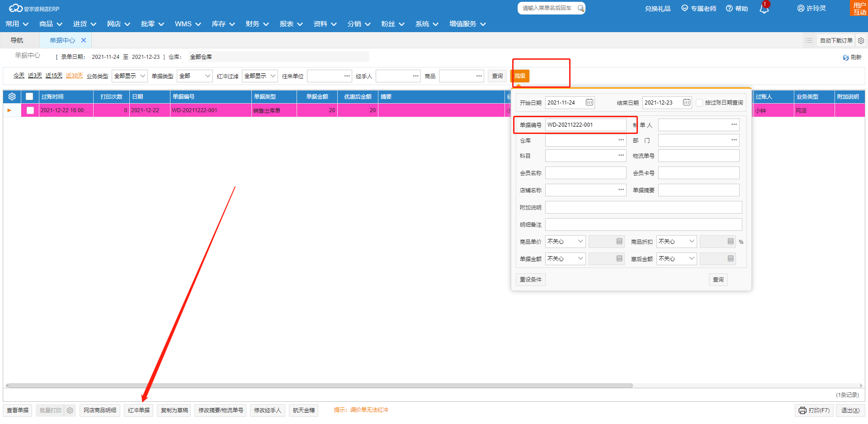Image resolution: width=868 pixels, height=424 pixels.
Task: Filter by the 近3天 link
Action: [35, 76]
